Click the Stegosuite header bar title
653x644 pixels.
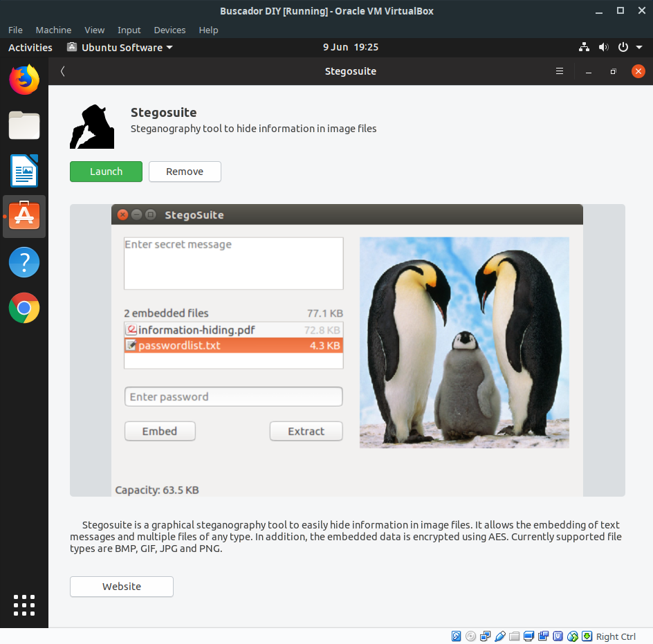click(351, 71)
